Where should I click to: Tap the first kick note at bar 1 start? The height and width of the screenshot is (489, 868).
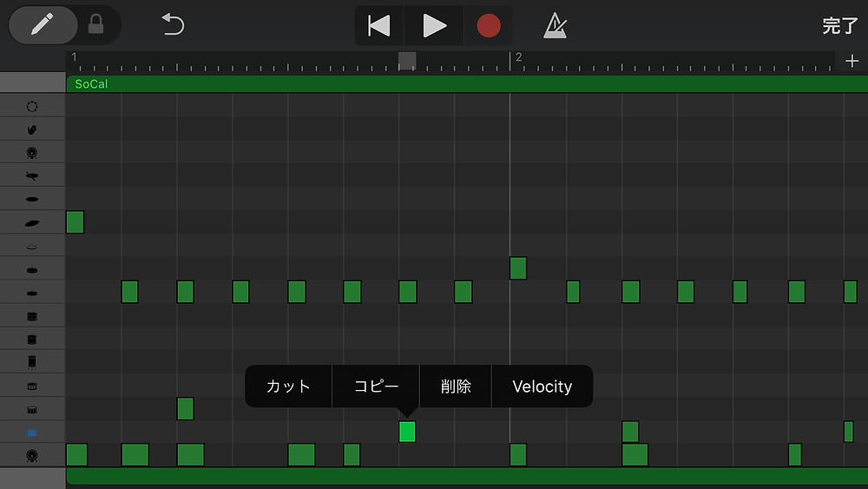[76, 454]
